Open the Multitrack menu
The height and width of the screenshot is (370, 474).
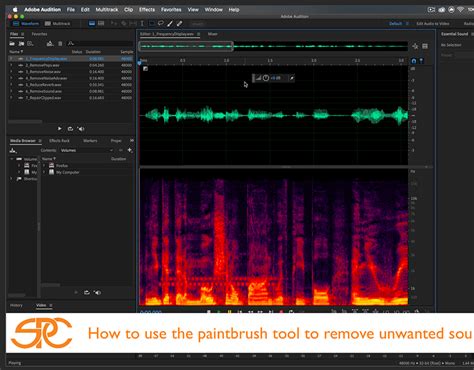tap(107, 9)
